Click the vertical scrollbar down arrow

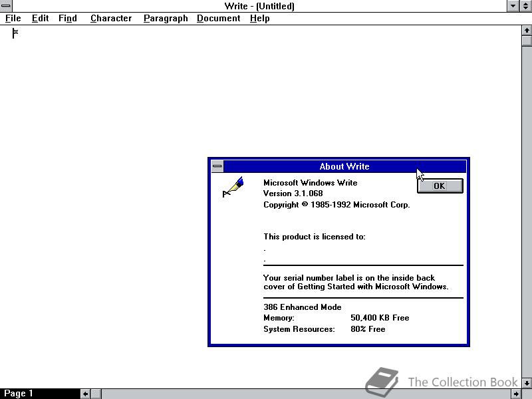tap(527, 383)
